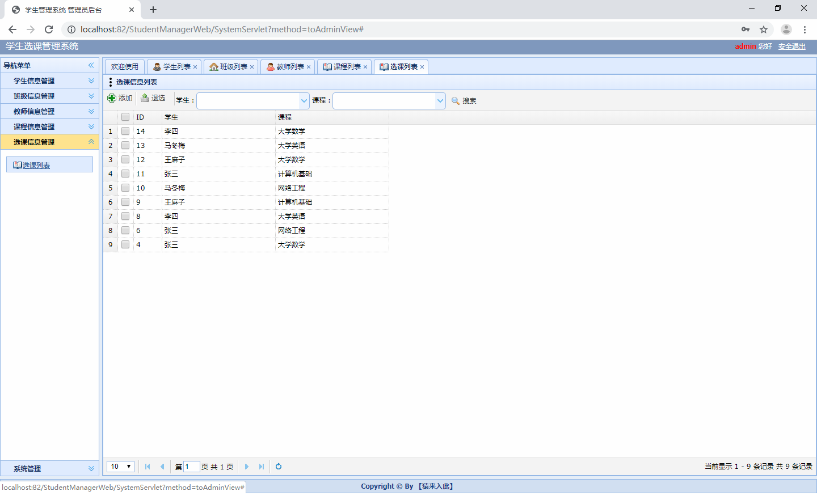Screen dimensions: 817x504
Task: Check the row with ID 9 王麻子
Action: tap(125, 202)
